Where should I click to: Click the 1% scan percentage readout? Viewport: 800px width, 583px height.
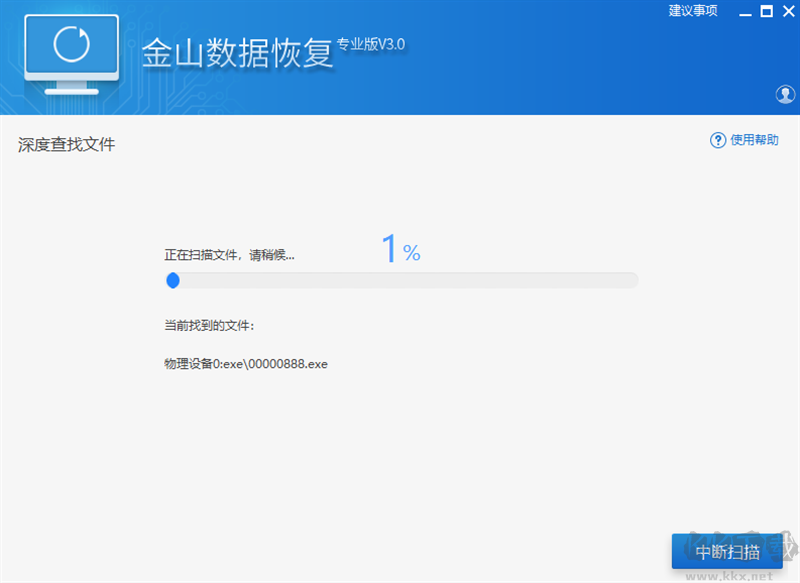tap(400, 250)
